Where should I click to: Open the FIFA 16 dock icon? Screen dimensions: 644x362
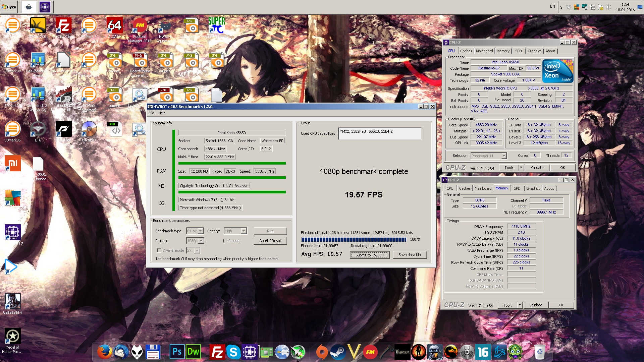click(483, 352)
